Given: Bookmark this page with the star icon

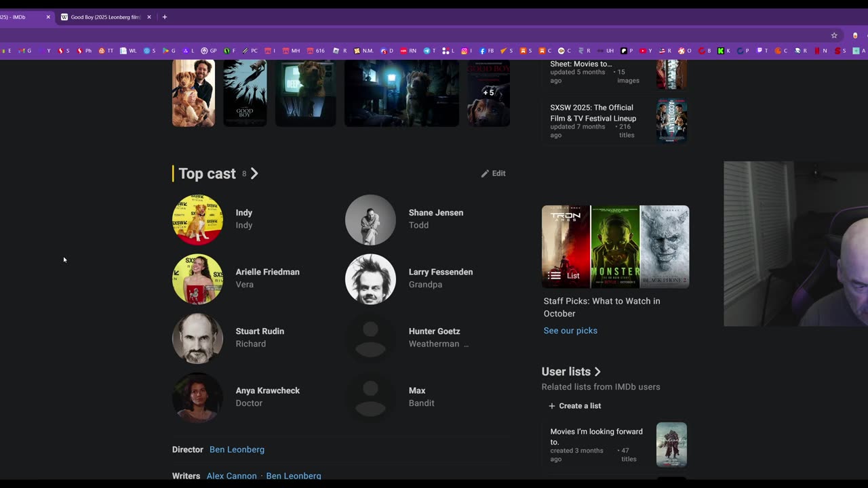Looking at the screenshot, I should (834, 35).
